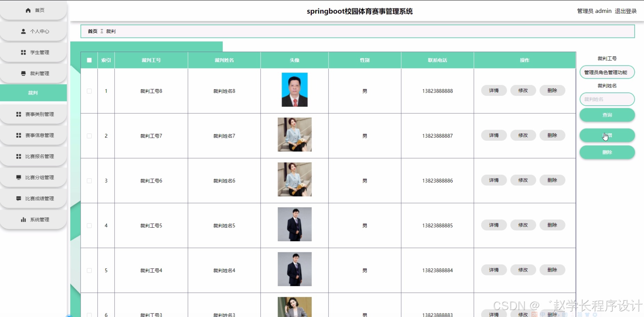Click the avatar photo of 裁判姓名5

295,224
